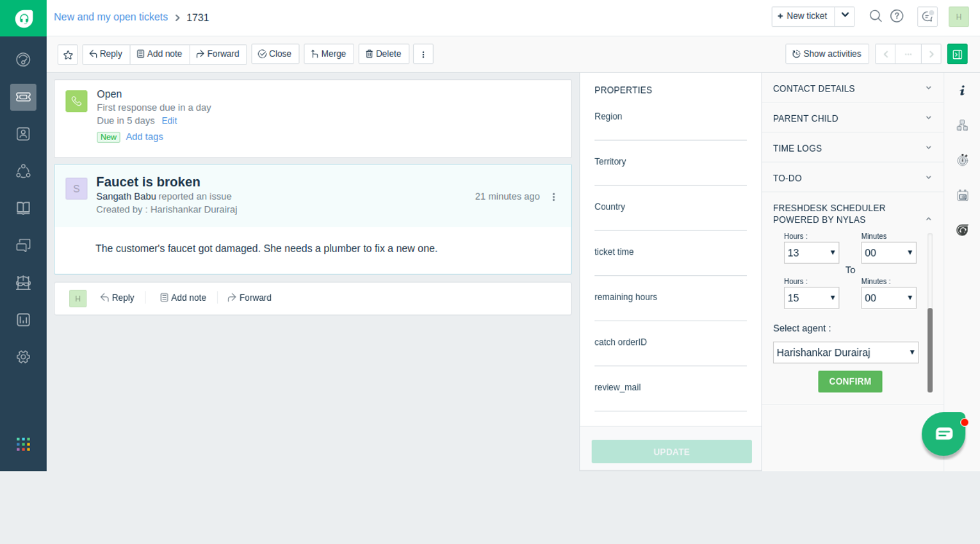This screenshot has width=980, height=544.
Task: Open the ticket options ellipsis menu
Action: [423, 54]
